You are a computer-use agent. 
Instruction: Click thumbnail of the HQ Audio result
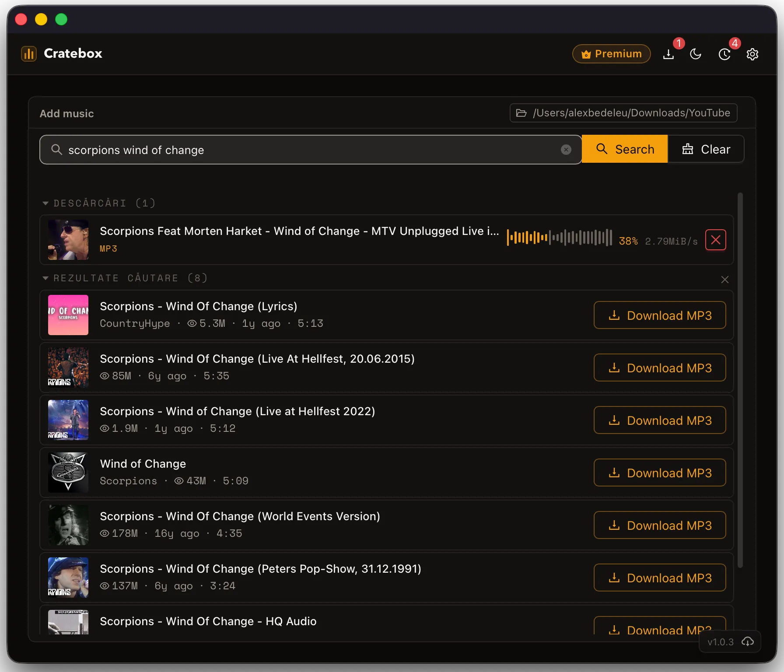point(68,622)
